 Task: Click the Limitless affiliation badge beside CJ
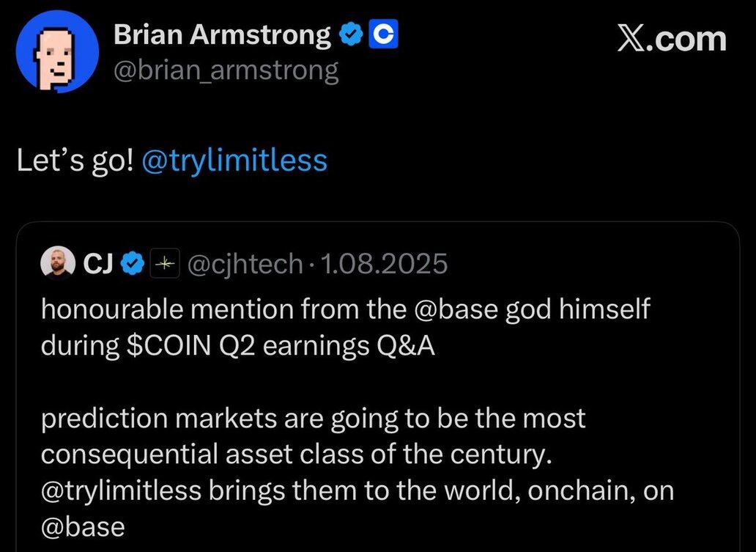point(165,263)
